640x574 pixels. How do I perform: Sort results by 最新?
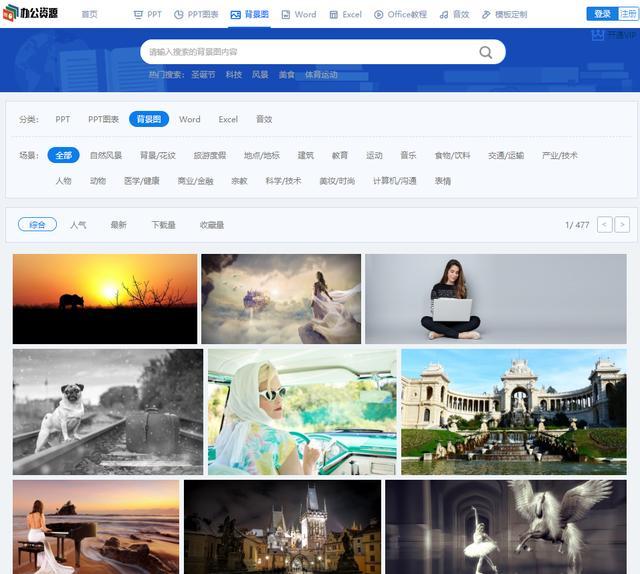coord(119,225)
